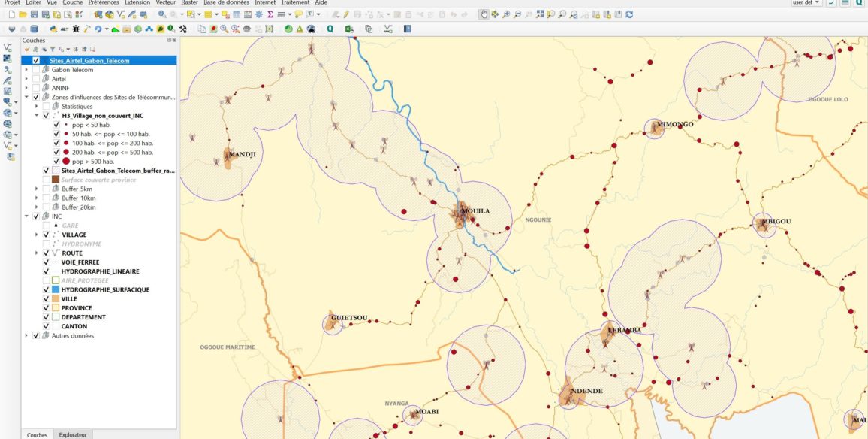Click the orange VILLE color swatch
This screenshot has width=868, height=439.
click(x=56, y=298)
